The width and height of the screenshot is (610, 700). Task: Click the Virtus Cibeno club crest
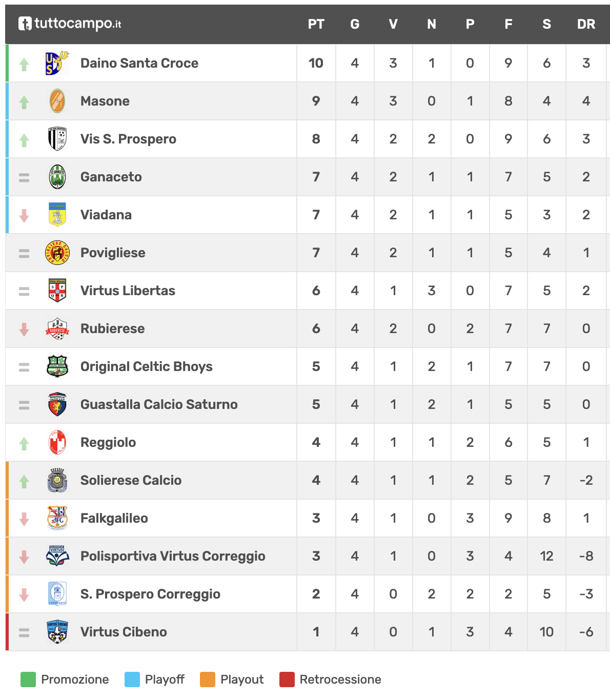(x=57, y=632)
